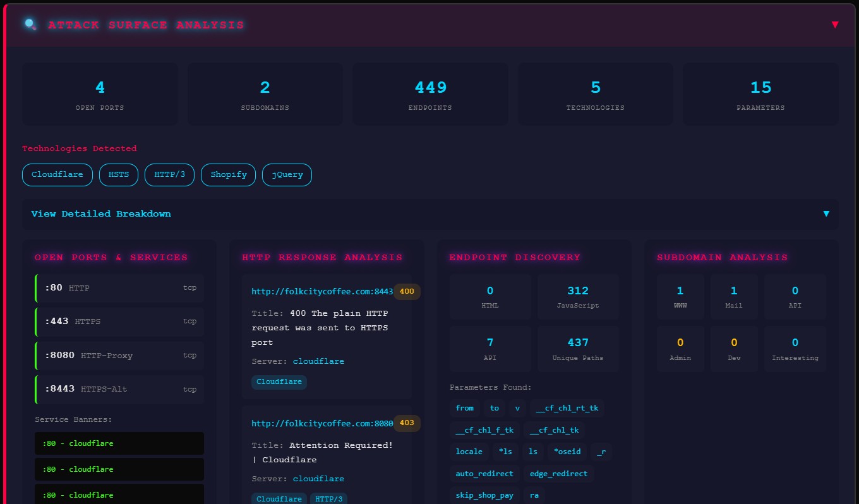Click the jQuery technology chip
Viewport: 859px width, 504px height.
(x=287, y=175)
